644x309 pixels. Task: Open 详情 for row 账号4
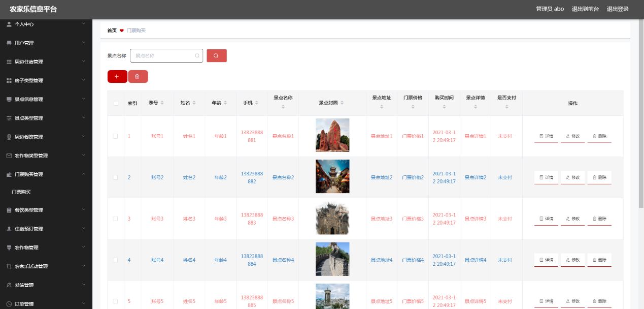coord(546,260)
